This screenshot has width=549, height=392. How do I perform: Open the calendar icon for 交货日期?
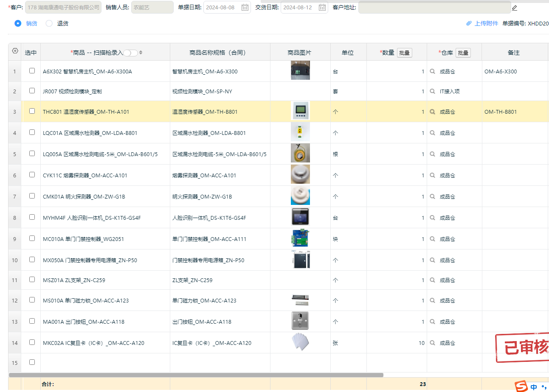point(322,7)
